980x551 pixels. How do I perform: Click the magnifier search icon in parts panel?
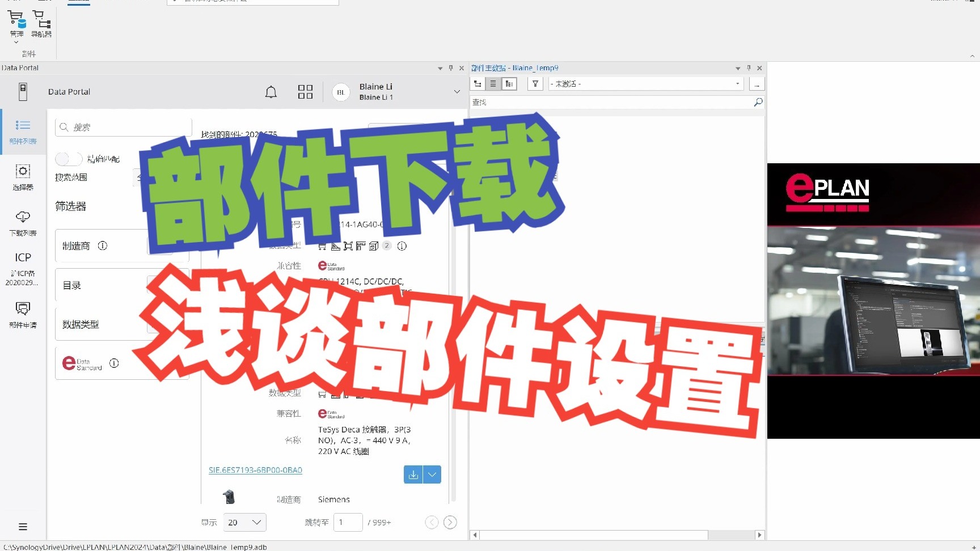[x=758, y=102]
